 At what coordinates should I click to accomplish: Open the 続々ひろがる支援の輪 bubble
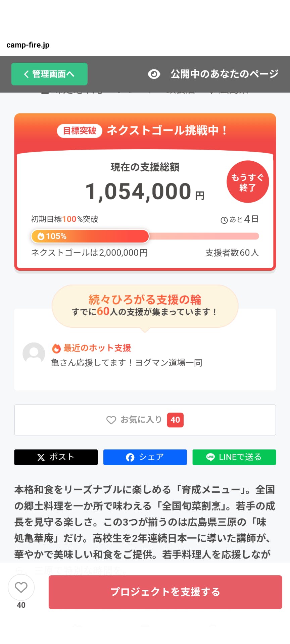pos(145,306)
